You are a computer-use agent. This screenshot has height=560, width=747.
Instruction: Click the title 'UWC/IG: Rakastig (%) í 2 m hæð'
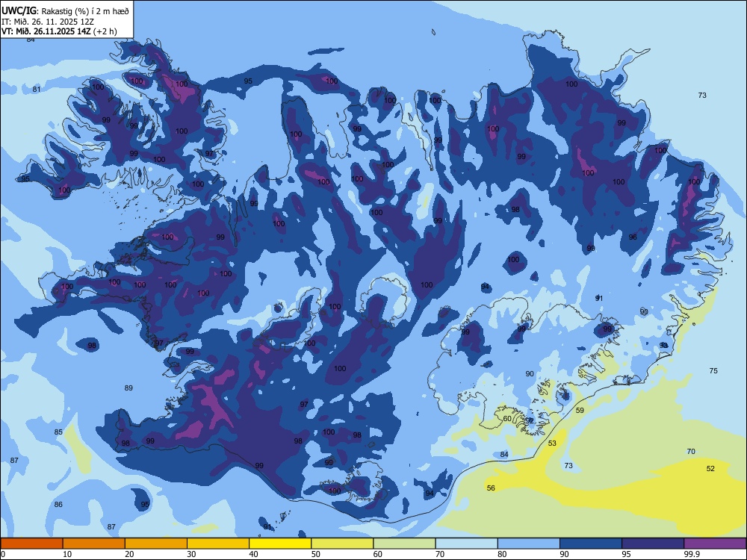[65, 10]
